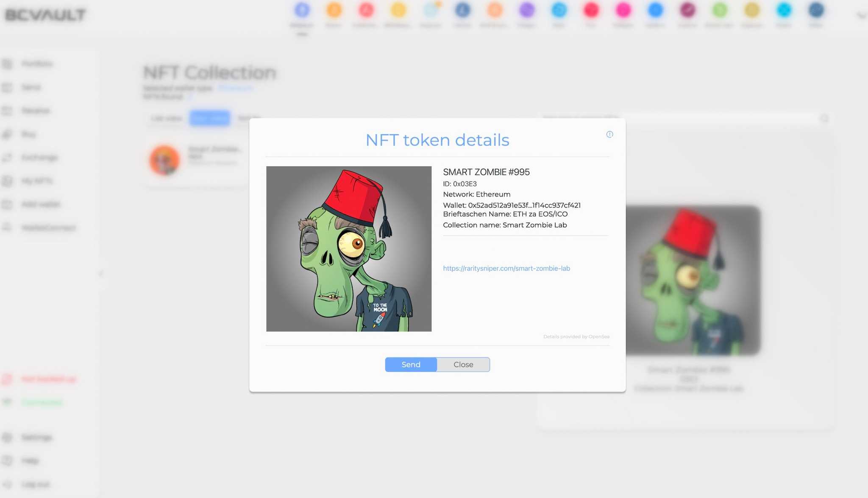
Task: Open Exchange in the blurred sidebar
Action: tap(39, 158)
